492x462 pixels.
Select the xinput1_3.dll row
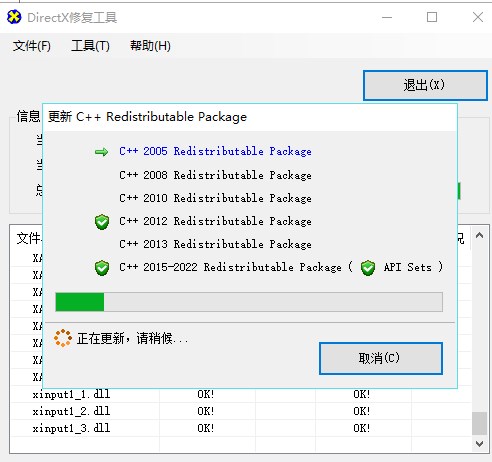[242, 428]
